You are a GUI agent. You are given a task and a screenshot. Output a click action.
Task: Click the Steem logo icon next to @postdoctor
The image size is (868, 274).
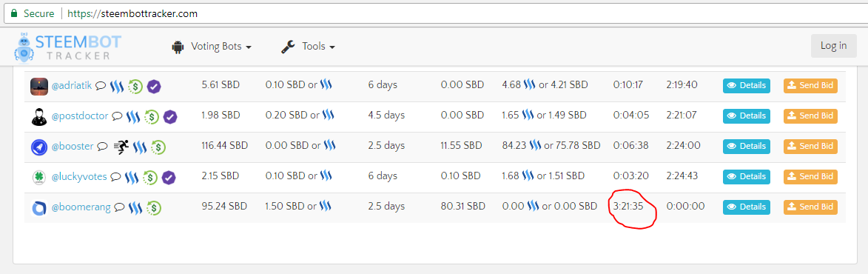tap(133, 117)
